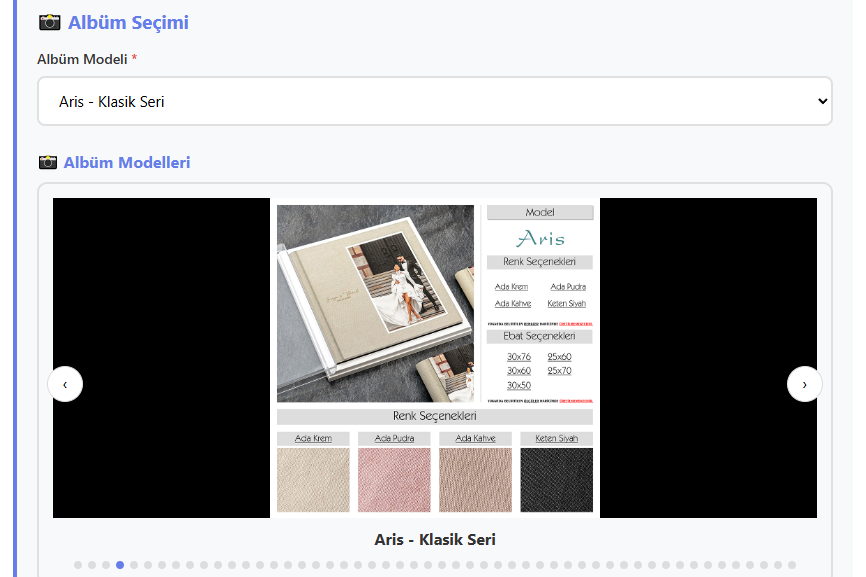The height and width of the screenshot is (577, 866).
Task: Click camera icon beside Albüm Modelleri heading
Action: 47,162
